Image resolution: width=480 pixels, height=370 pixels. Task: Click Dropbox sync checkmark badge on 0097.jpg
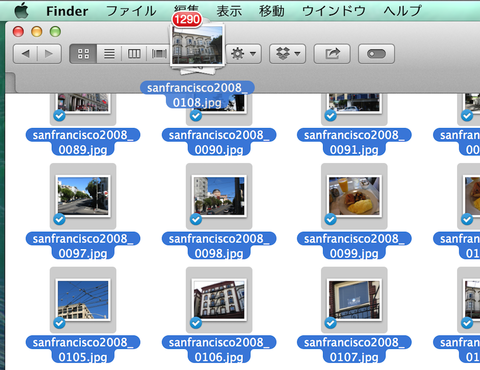pos(59,219)
